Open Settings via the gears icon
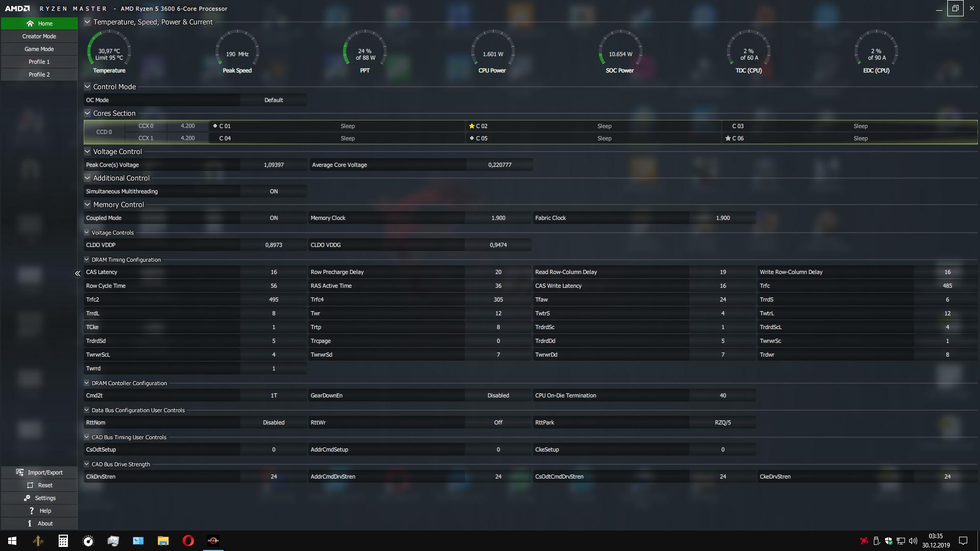Screen dimensions: 980x551 point(27,498)
